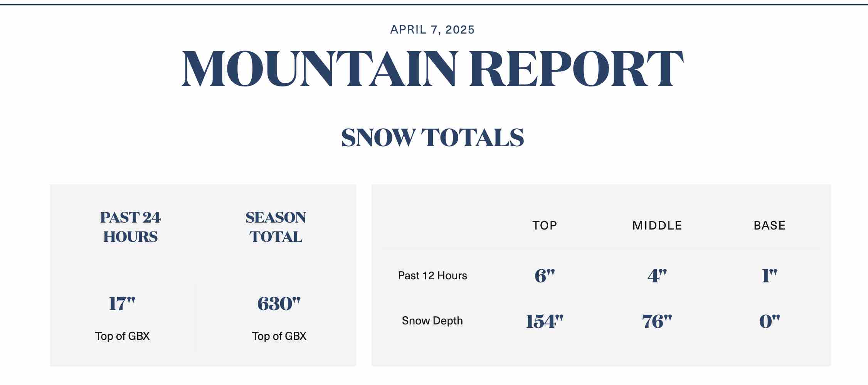This screenshot has width=868, height=385.
Task: Select the 154" top snow depth value
Action: click(x=545, y=321)
